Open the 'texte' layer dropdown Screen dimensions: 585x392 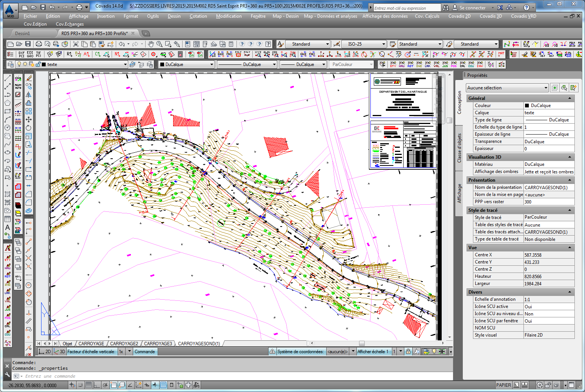(x=125, y=64)
